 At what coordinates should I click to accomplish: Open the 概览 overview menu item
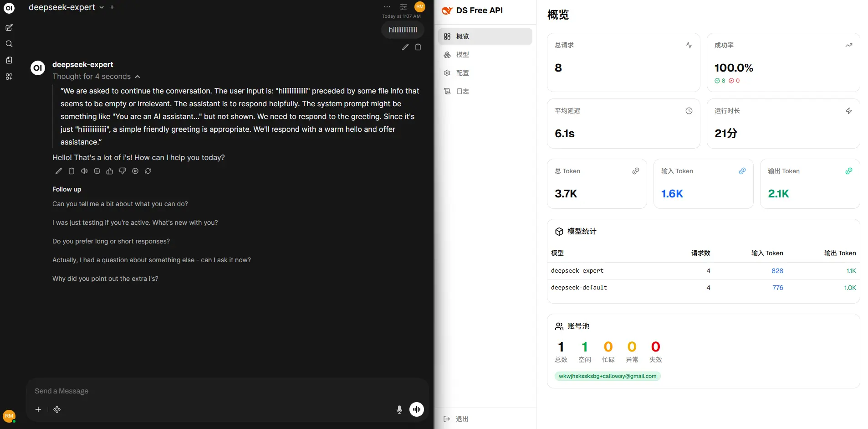click(x=485, y=36)
